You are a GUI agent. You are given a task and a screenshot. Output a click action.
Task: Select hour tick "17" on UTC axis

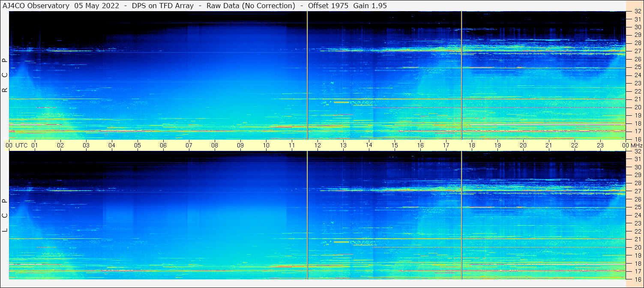(446, 145)
